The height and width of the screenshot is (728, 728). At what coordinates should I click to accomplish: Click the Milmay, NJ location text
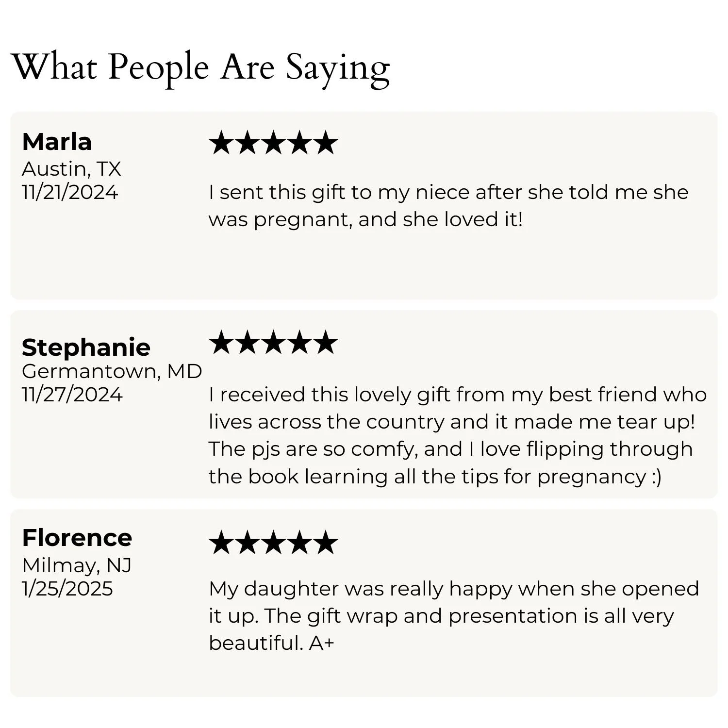click(77, 565)
